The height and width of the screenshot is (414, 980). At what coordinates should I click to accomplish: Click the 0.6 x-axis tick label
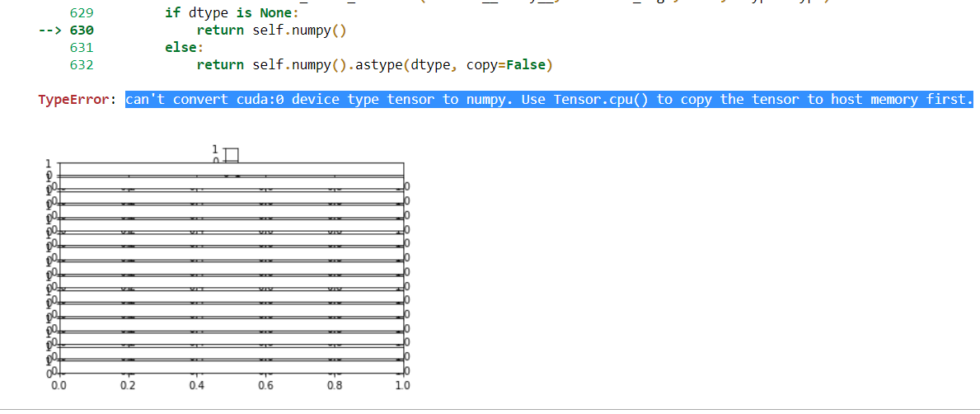coord(265,385)
